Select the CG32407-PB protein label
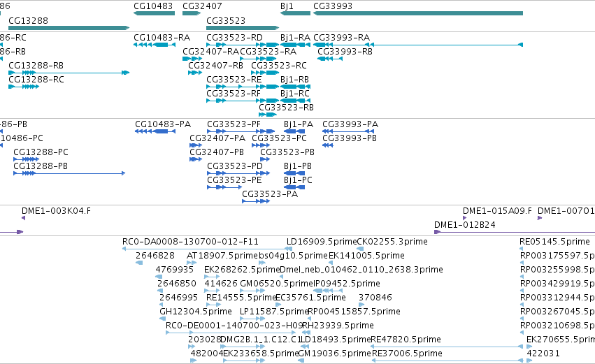This screenshot has height=364, width=595. pyautogui.click(x=217, y=152)
